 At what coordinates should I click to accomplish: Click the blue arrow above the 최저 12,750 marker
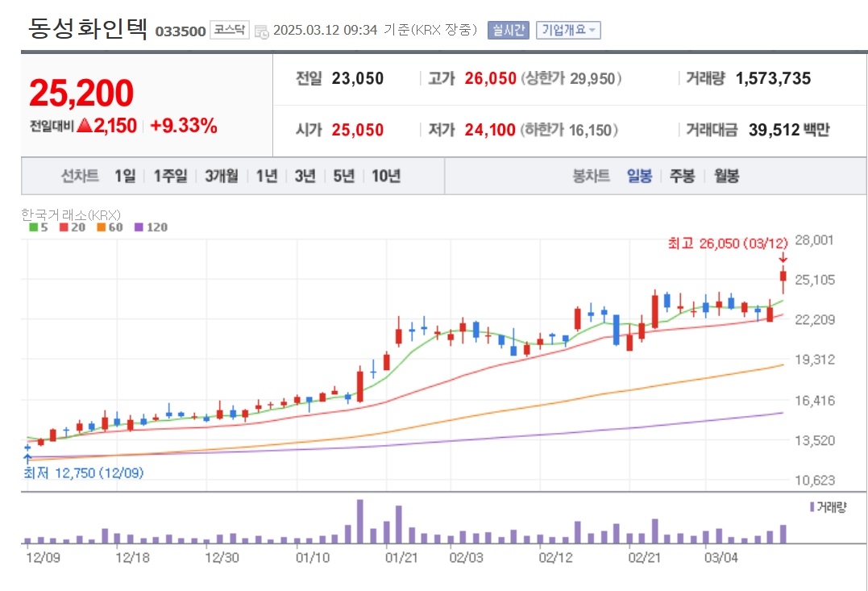pyautogui.click(x=27, y=459)
